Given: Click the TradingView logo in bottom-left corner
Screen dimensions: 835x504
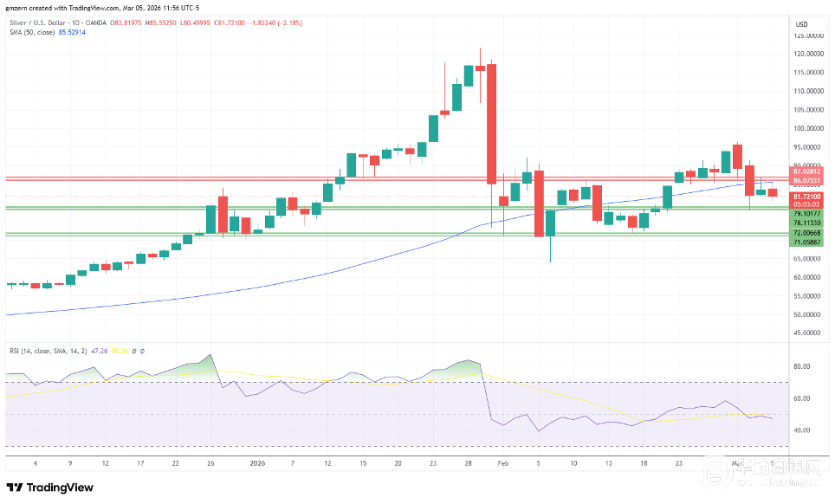Looking at the screenshot, I should click(49, 488).
